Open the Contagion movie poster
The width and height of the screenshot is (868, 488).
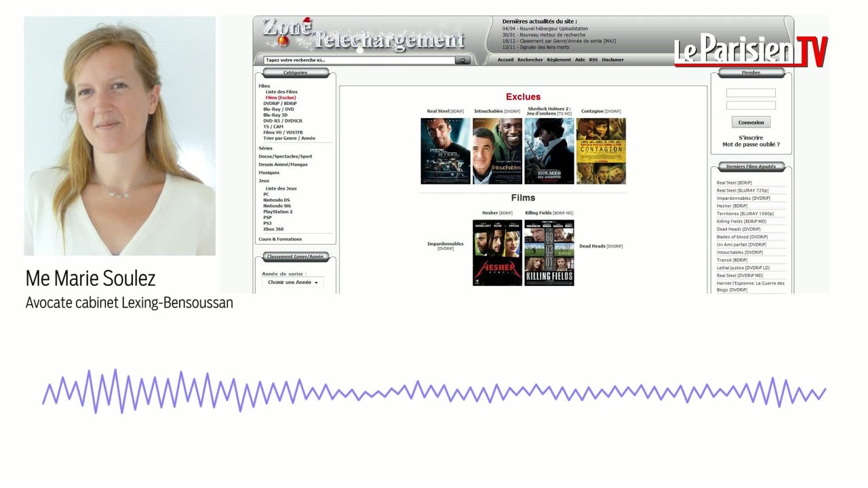click(x=601, y=151)
